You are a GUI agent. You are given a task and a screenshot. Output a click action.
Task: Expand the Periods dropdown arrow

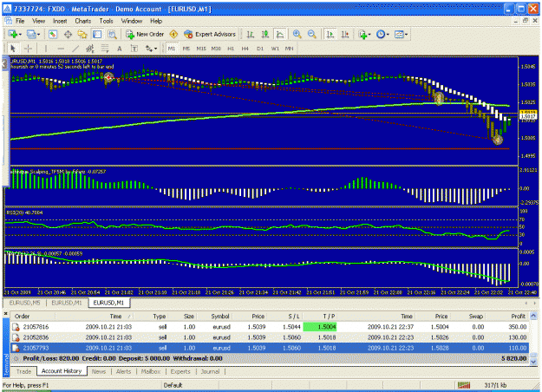point(389,34)
